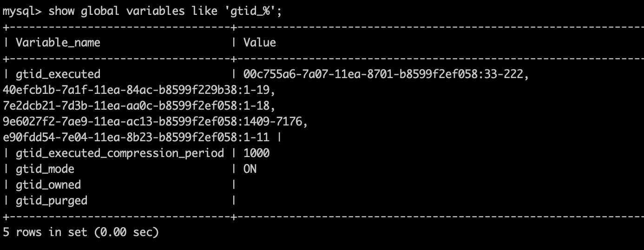Click the value 1000

point(256,153)
